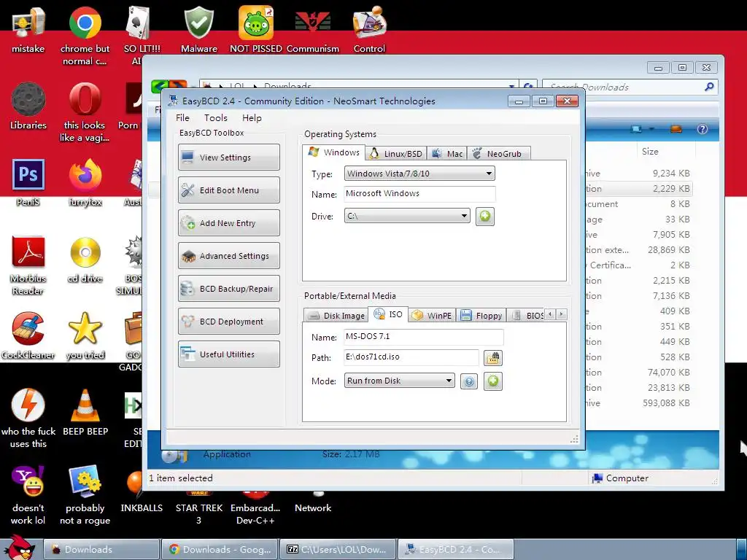Switch to Chrome Downloads taskbar button

point(219,550)
